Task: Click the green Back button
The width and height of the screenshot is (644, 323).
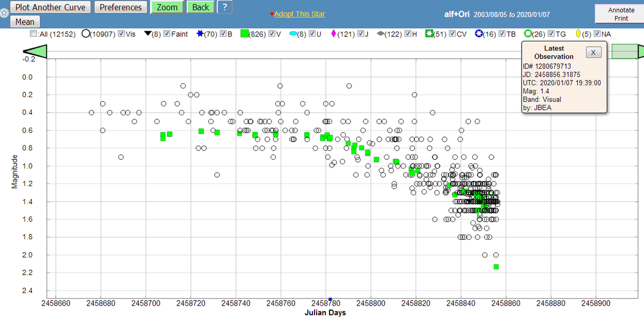Action: click(200, 8)
